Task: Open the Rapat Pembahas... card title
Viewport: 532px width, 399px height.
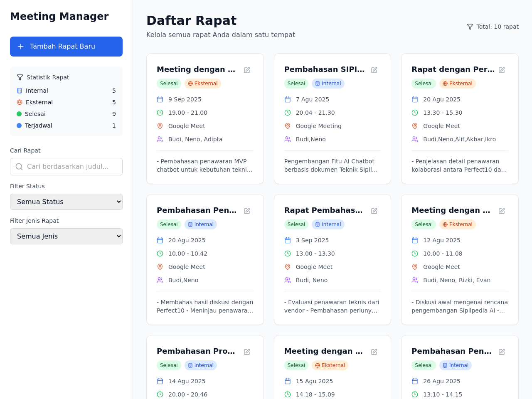Action: 323,210
